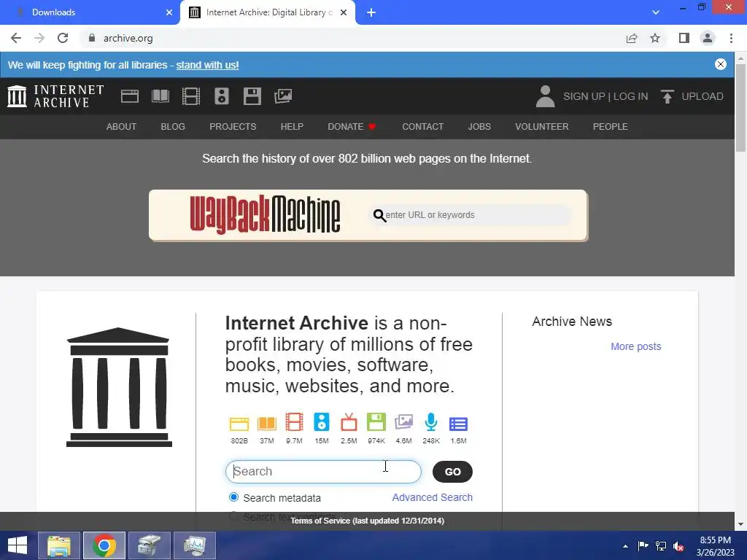The width and height of the screenshot is (747, 560).
Task: Open File Explorer from the taskbar
Action: pyautogui.click(x=59, y=545)
